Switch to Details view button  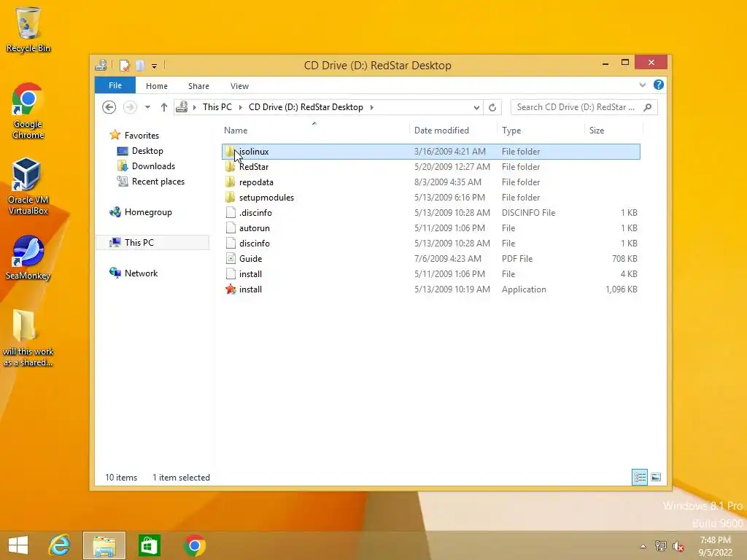639,477
